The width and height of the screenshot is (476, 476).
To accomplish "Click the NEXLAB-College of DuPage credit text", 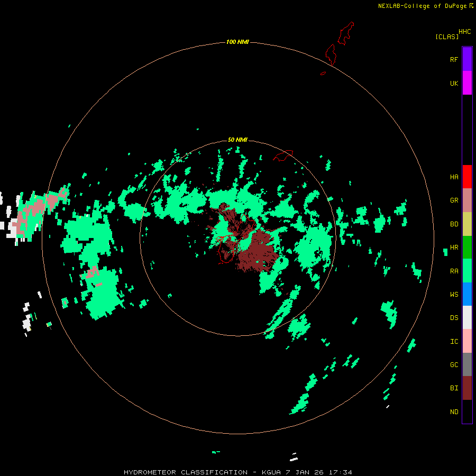I will (422, 6).
